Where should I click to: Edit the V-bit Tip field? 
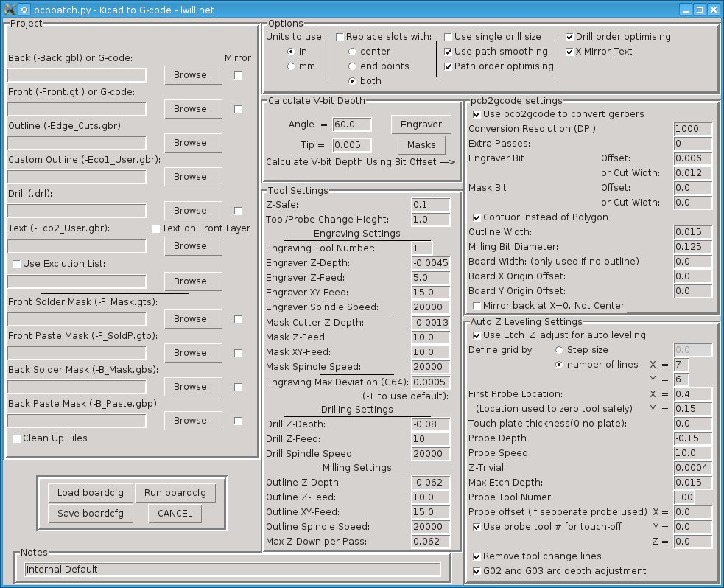tap(352, 145)
